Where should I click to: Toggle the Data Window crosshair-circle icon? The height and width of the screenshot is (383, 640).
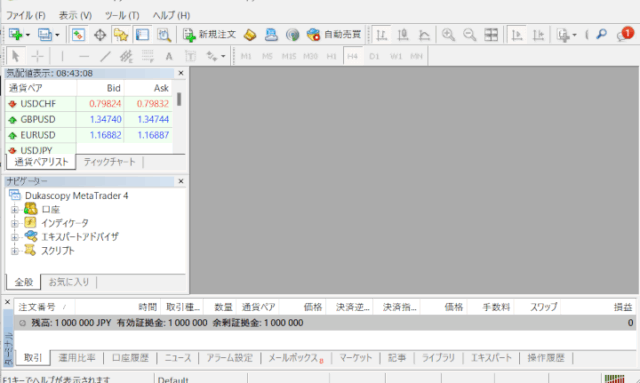pos(100,35)
